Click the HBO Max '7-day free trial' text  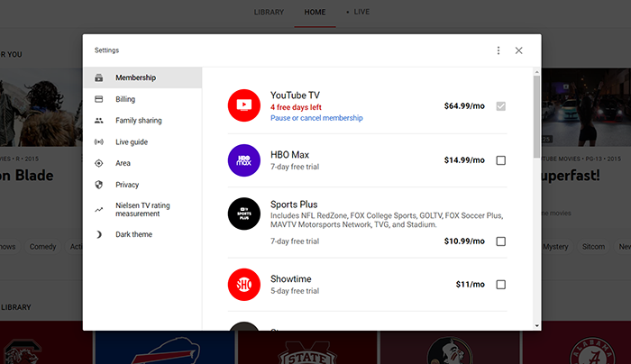point(295,167)
